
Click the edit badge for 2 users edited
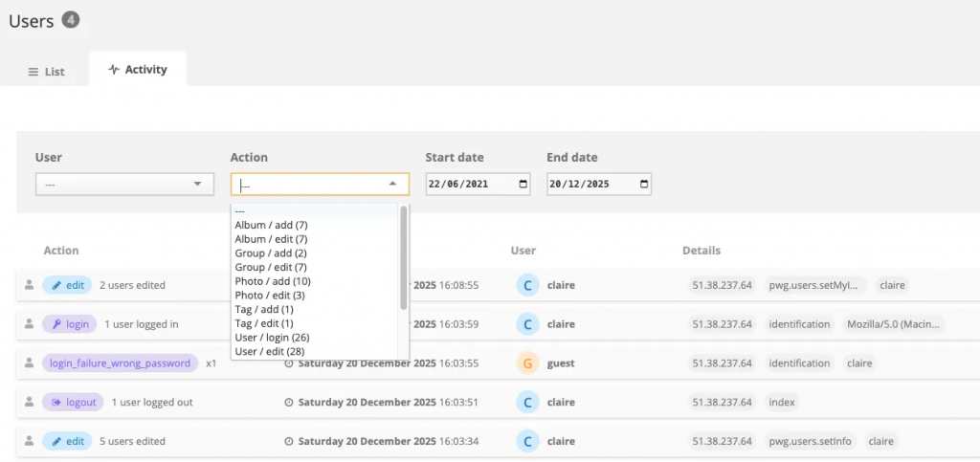[x=67, y=285]
